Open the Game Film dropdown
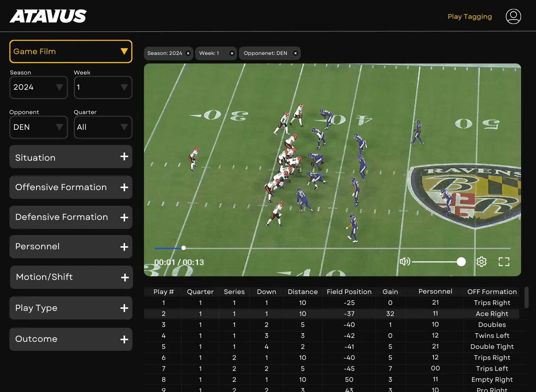The height and width of the screenshot is (392, 536). (x=71, y=51)
